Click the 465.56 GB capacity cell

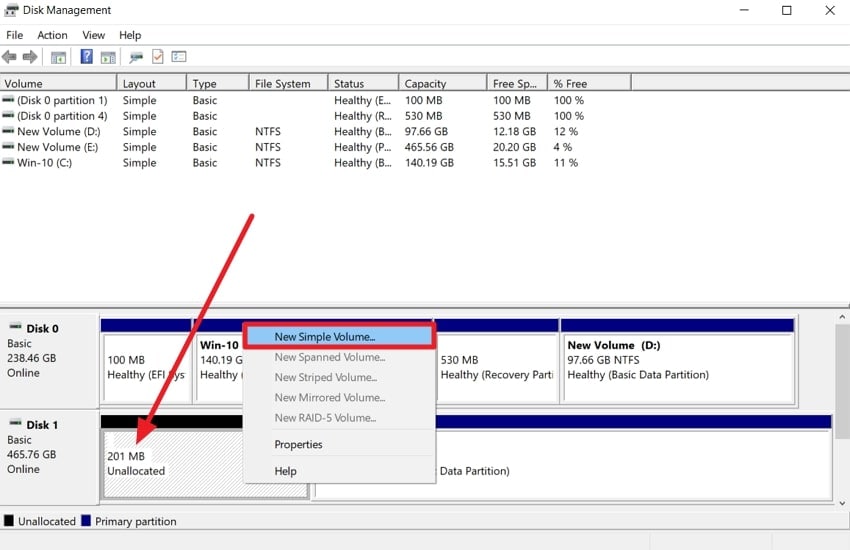429,147
